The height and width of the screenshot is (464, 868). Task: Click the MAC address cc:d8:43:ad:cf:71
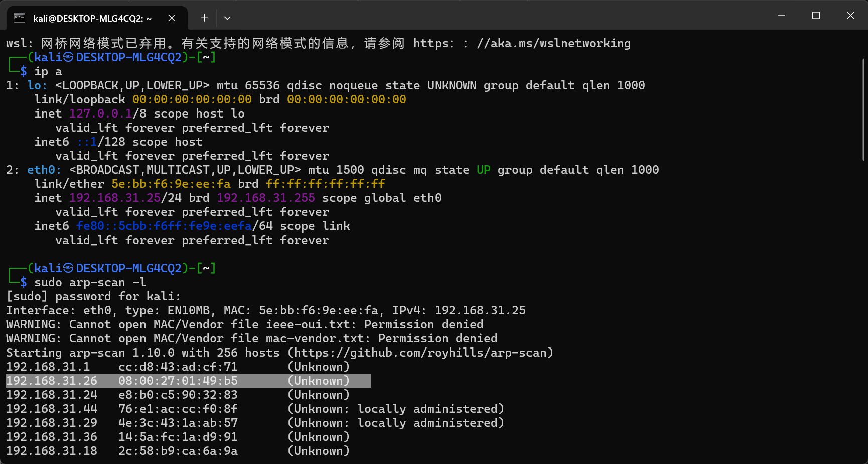178,367
